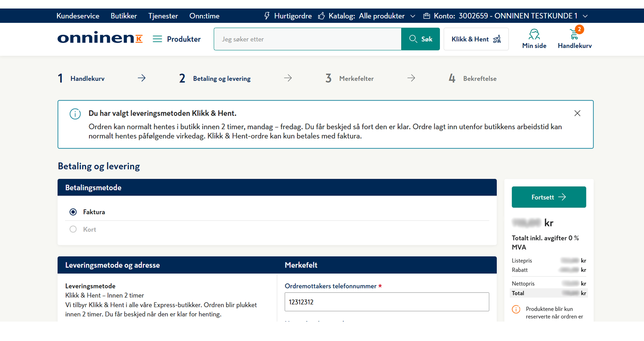644x341 pixels.
Task: Open Min side profile icon
Action: (534, 34)
